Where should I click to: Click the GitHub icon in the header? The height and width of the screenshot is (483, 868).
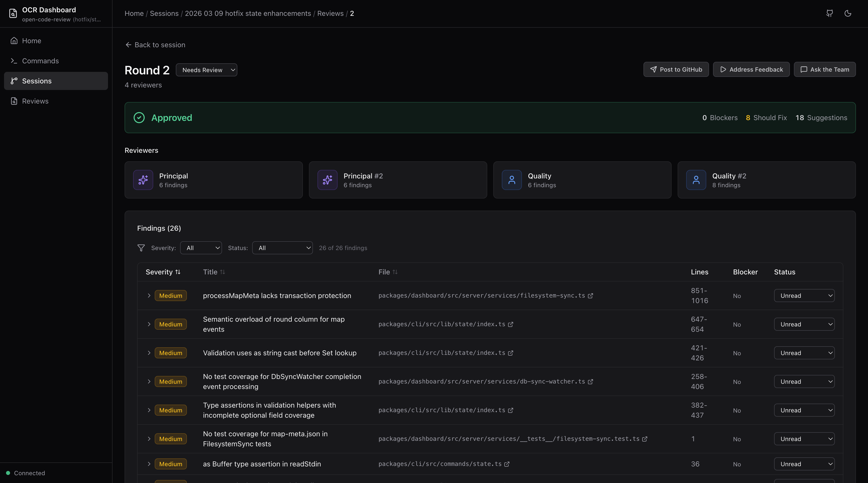[829, 14]
